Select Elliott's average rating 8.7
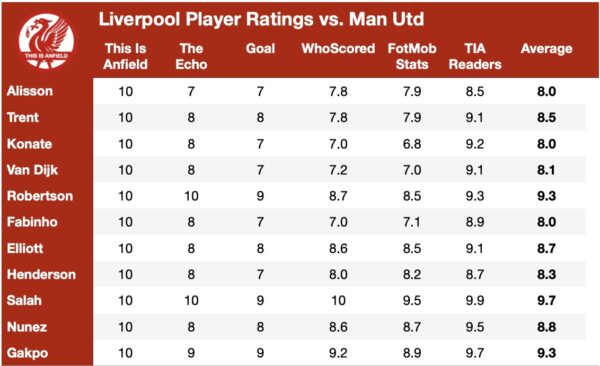Image resolution: width=600 pixels, height=366 pixels. [546, 248]
